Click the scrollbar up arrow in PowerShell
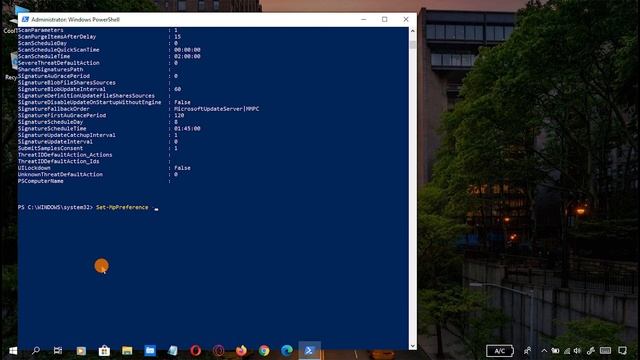The width and height of the screenshot is (640, 360). pos(413,31)
